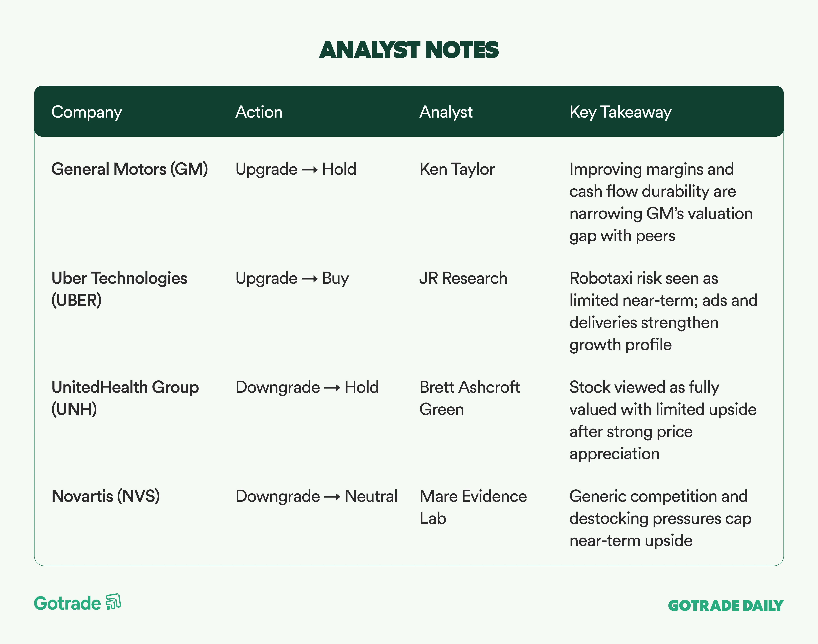
Task: Select the Analyst column header
Action: [446, 112]
